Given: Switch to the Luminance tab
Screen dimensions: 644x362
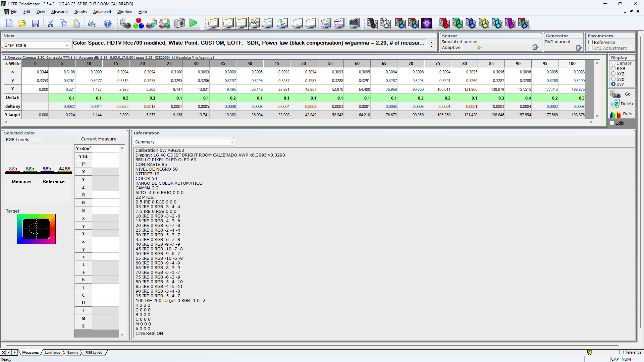Looking at the screenshot, I should click(52, 353).
